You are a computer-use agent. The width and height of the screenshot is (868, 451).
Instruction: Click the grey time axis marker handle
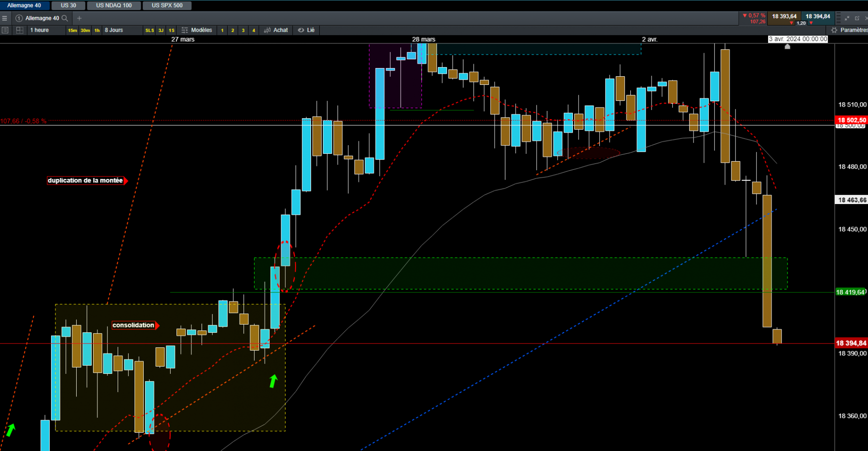click(x=787, y=46)
